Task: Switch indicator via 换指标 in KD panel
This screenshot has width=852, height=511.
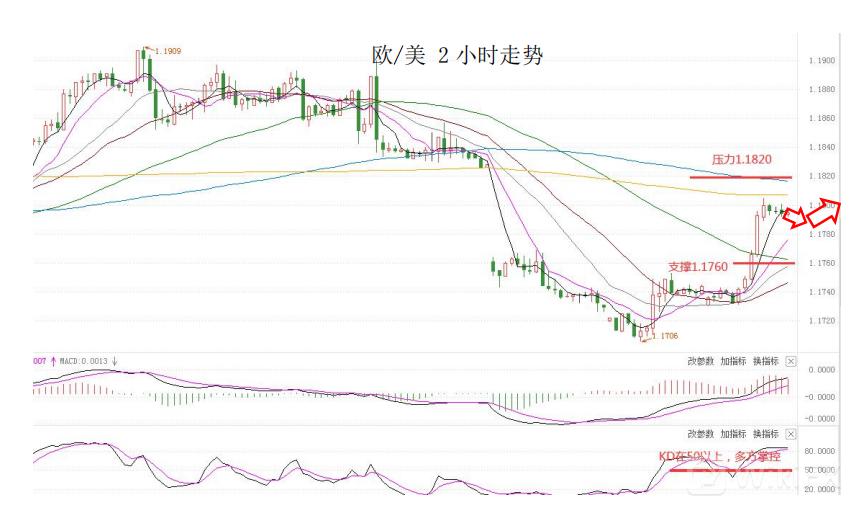Action: tap(765, 435)
